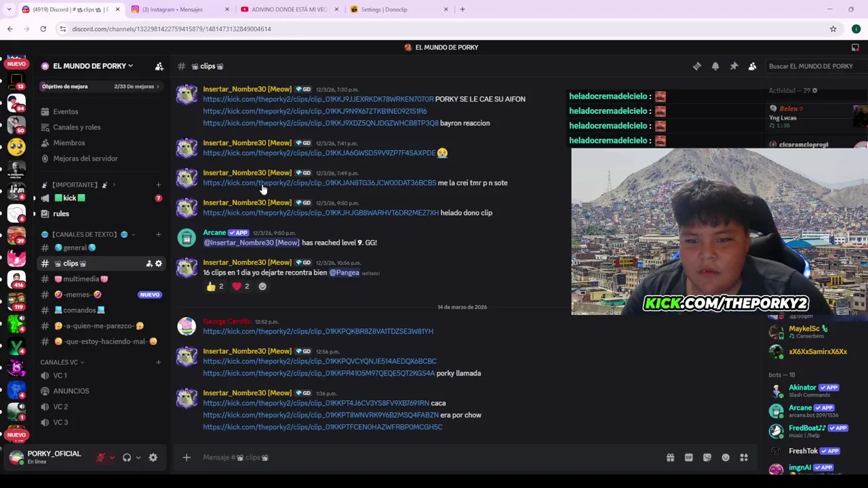This screenshot has width=868, height=488.
Task: Go back in browser history
Action: 10,29
